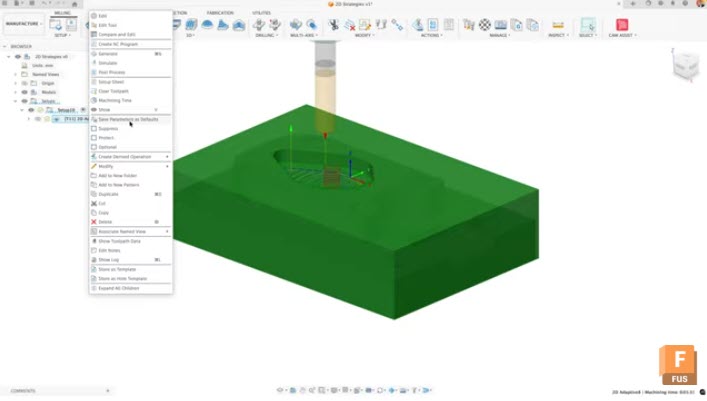
Task: Choose Edit in the context menu
Action: 131,16
